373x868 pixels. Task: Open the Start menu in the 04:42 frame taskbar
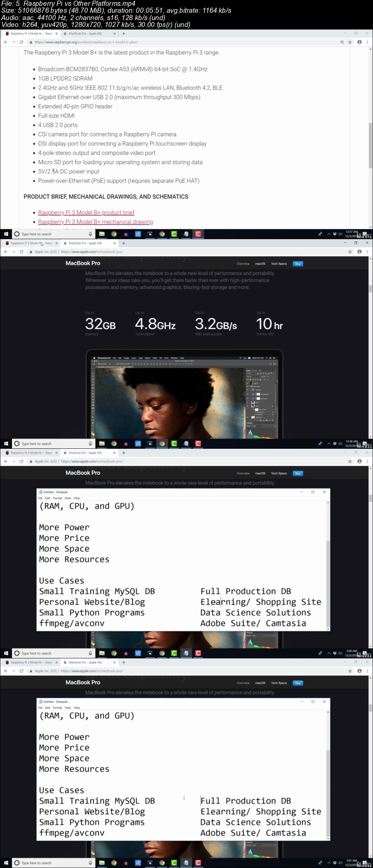[x=6, y=863]
